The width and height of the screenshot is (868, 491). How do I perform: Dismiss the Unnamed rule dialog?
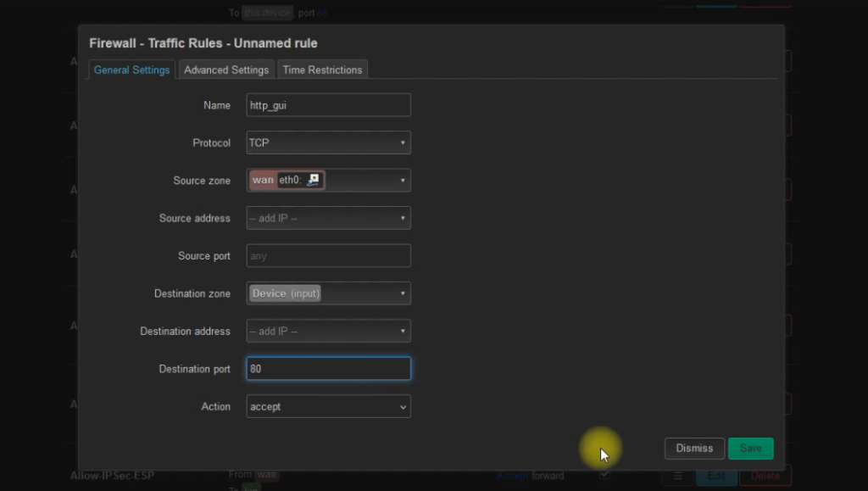693,448
